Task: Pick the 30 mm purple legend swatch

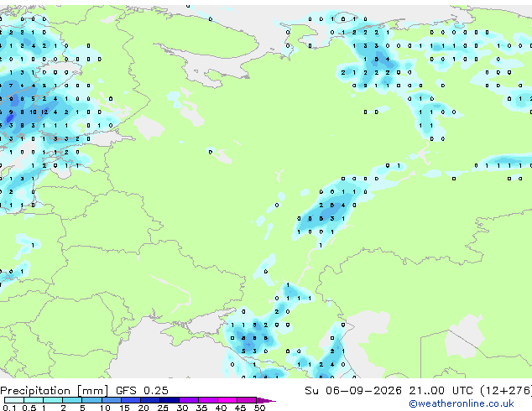Action: 189,400
